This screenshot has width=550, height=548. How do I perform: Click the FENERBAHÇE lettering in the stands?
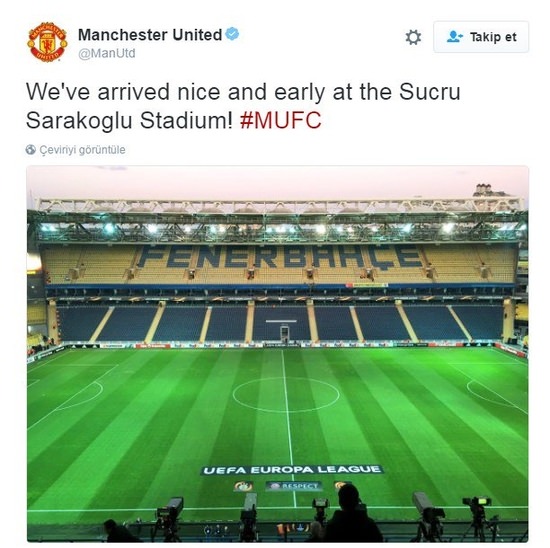click(280, 257)
